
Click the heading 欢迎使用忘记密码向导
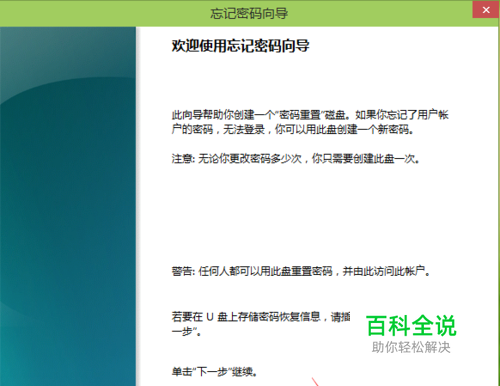[240, 46]
